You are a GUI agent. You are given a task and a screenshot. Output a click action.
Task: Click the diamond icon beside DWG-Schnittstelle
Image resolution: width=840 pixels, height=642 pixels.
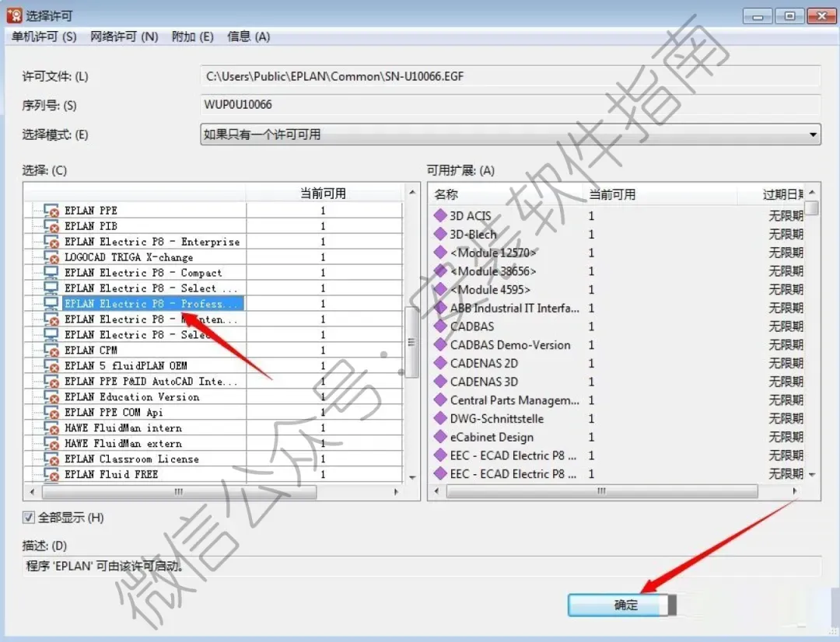(x=440, y=418)
